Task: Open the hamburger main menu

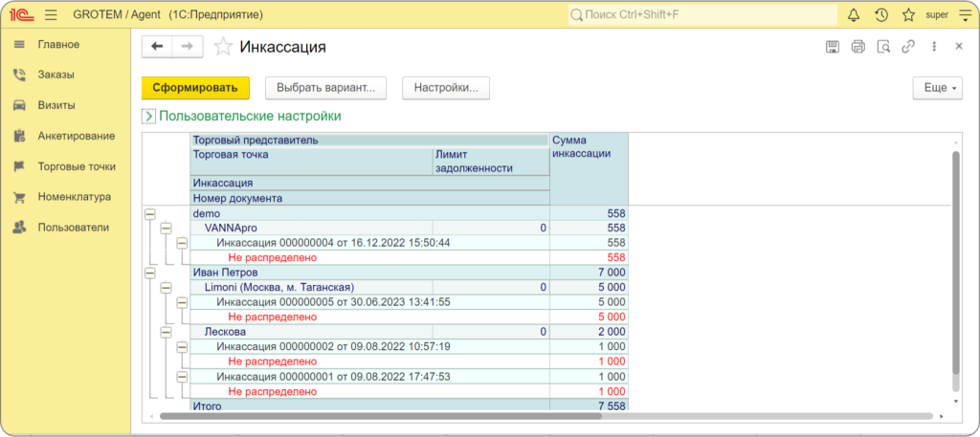Action: (52, 14)
